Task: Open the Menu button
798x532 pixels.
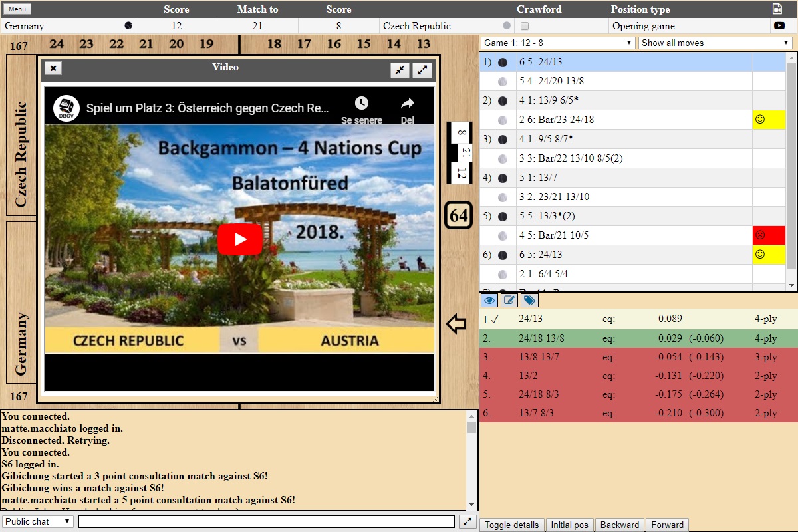Action: click(x=17, y=9)
